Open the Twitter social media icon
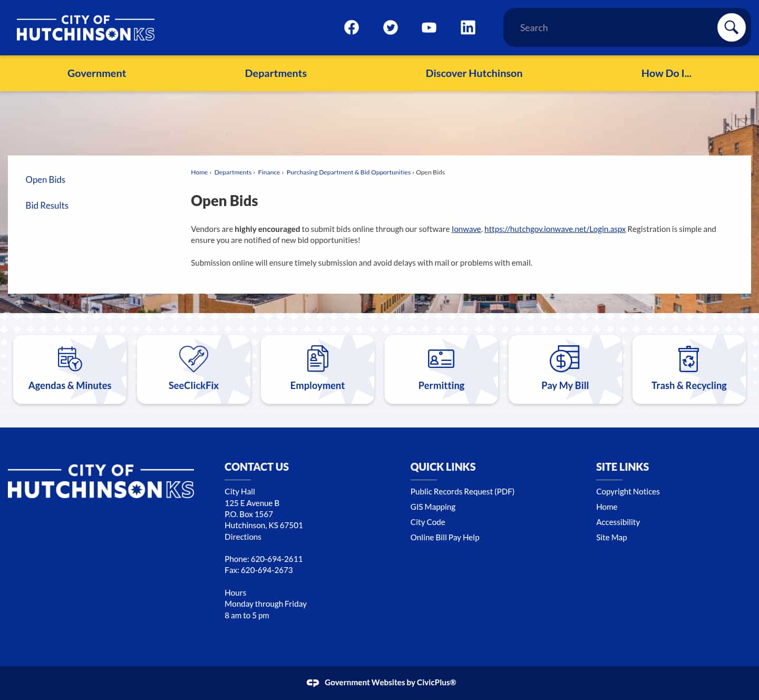 click(390, 27)
